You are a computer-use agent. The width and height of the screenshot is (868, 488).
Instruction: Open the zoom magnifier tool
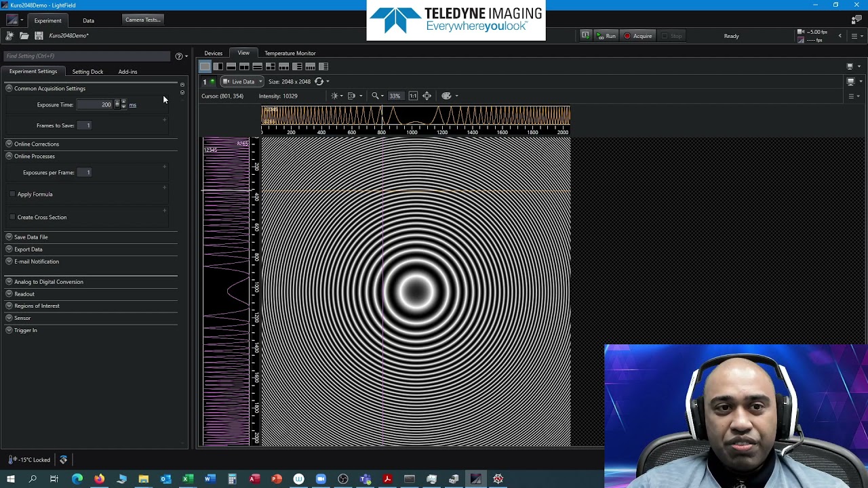tap(376, 96)
